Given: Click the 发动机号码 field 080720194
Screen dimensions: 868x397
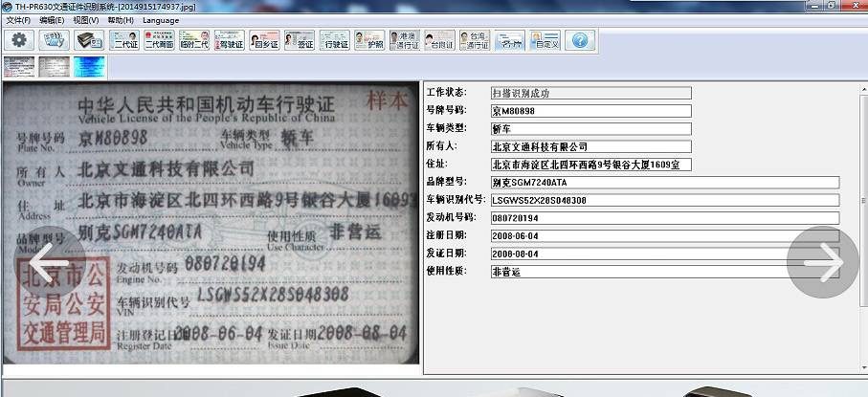Looking at the screenshot, I should click(x=665, y=218).
